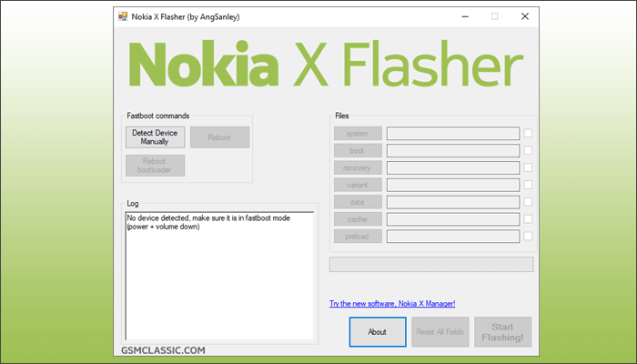Click the flashing progress bar
The height and width of the screenshot is (364, 637).
tap(431, 264)
